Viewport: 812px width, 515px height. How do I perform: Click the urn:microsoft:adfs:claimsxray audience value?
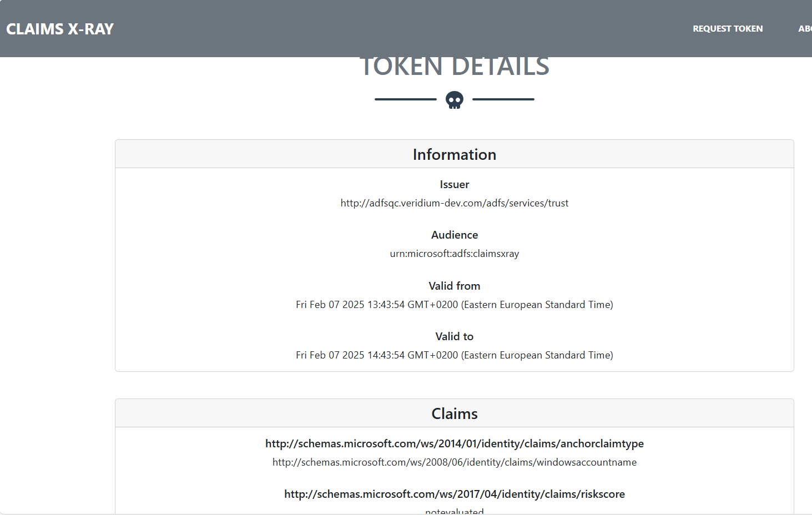click(x=455, y=254)
